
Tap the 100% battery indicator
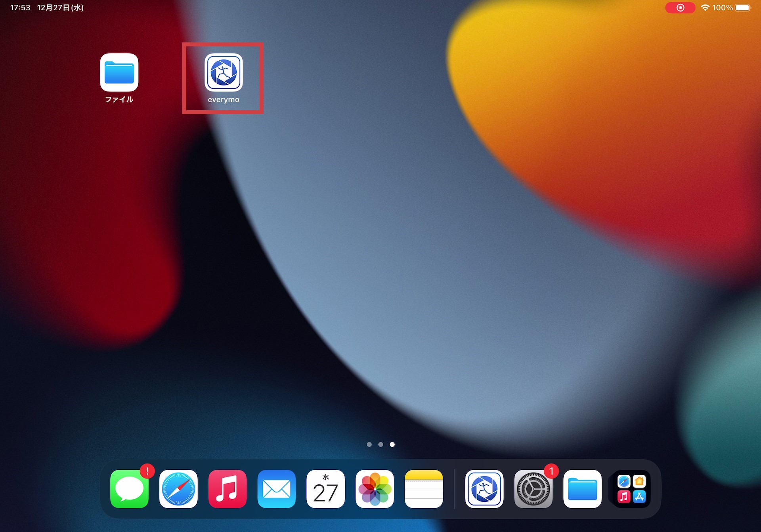point(732,8)
